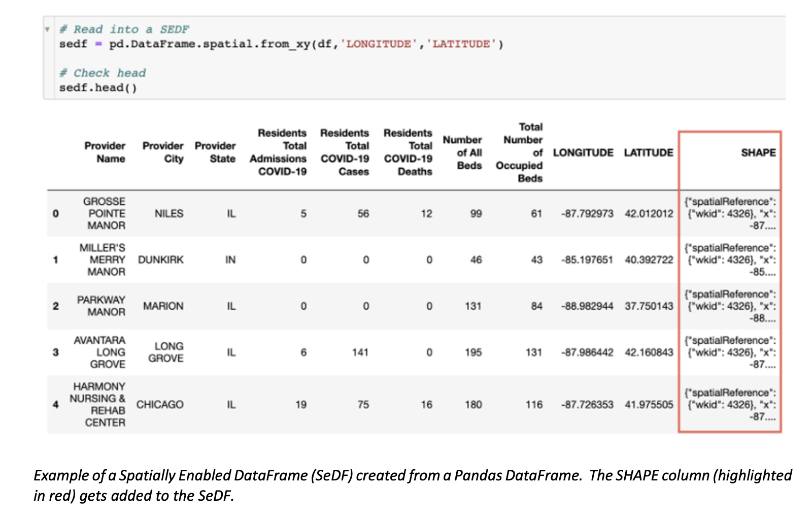The width and height of the screenshot is (812, 517).
Task: Select the SHAPE column header
Action: point(758,153)
